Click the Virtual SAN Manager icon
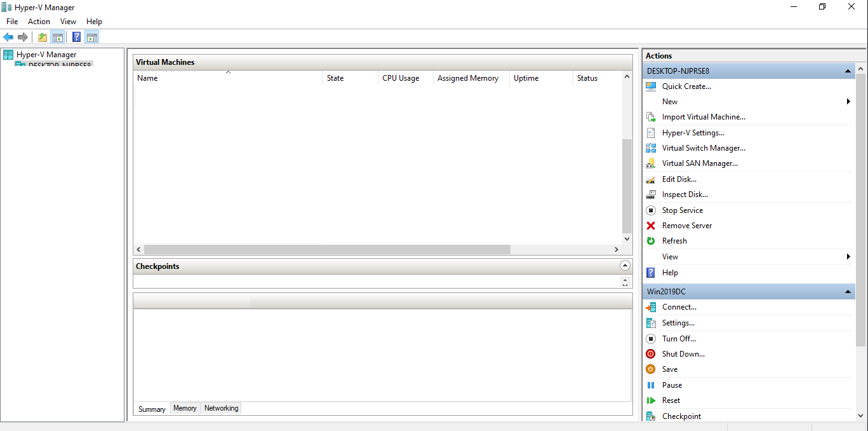 651,163
